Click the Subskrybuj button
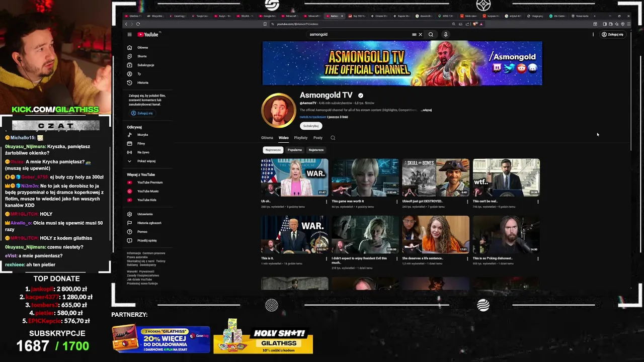This screenshot has width=644, height=362. 311,126
